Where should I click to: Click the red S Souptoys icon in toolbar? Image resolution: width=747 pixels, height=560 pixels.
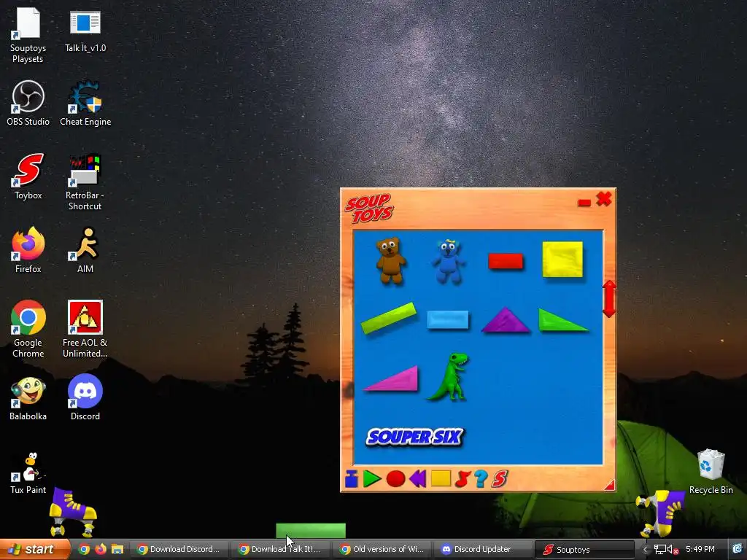pyautogui.click(x=499, y=478)
